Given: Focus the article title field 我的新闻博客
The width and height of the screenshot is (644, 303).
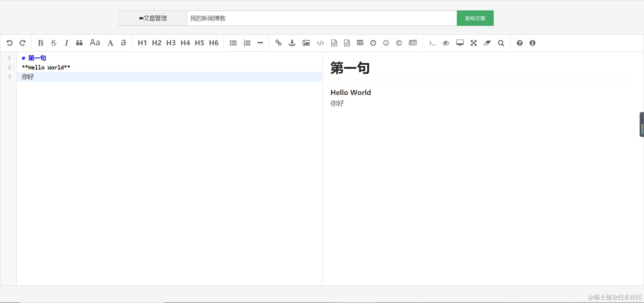Looking at the screenshot, I should click(322, 18).
